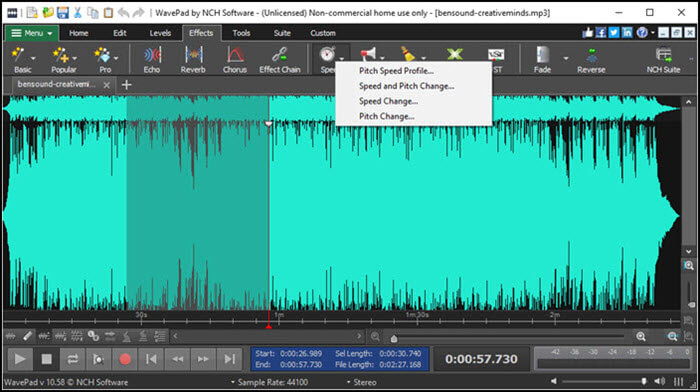Expand the Basic effects dropdown arrow
The image size is (700, 392).
[x=33, y=58]
